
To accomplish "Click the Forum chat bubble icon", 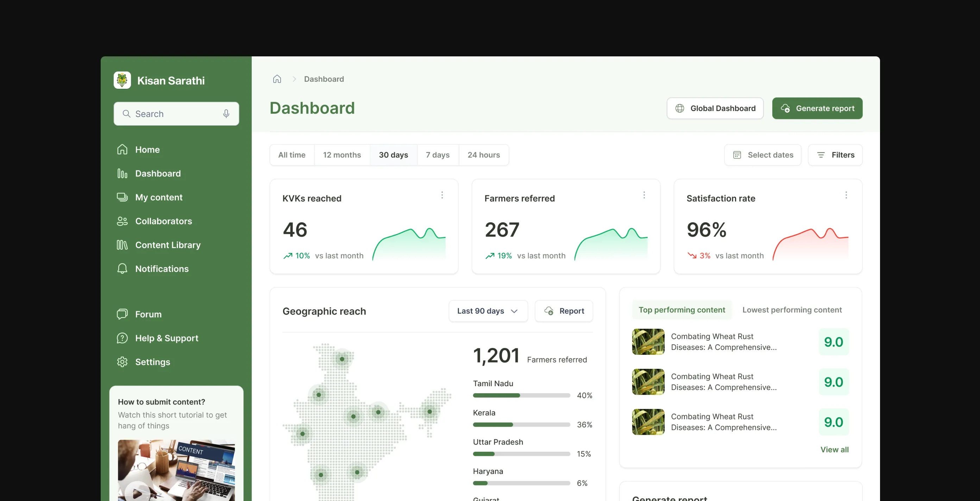I will (122, 314).
